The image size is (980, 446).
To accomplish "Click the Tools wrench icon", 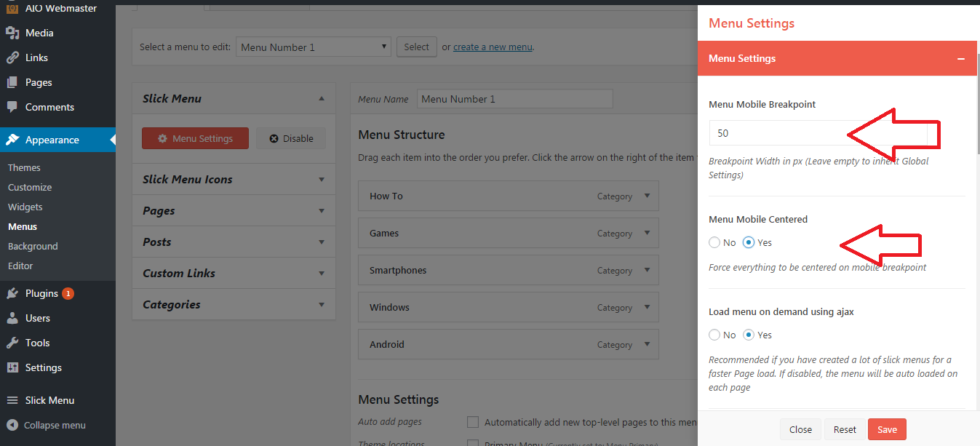I will 12,343.
